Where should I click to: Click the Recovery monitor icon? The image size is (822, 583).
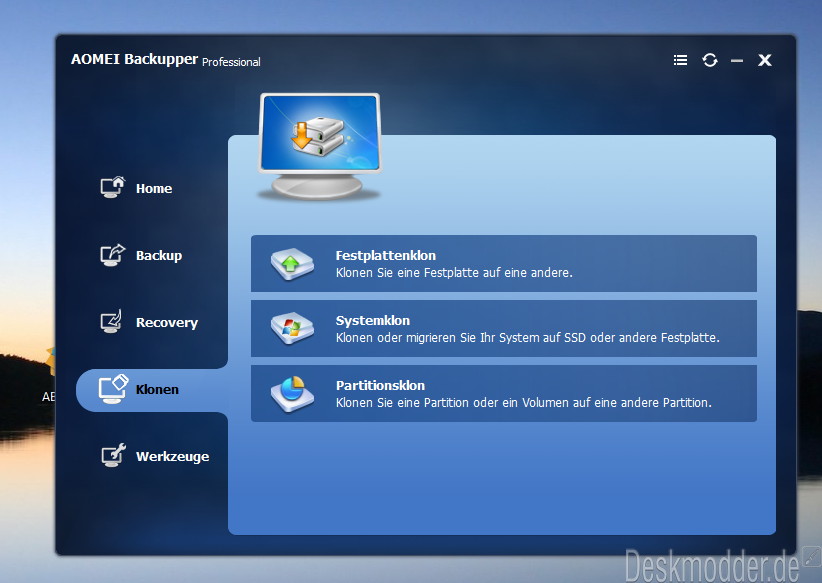pyautogui.click(x=112, y=321)
